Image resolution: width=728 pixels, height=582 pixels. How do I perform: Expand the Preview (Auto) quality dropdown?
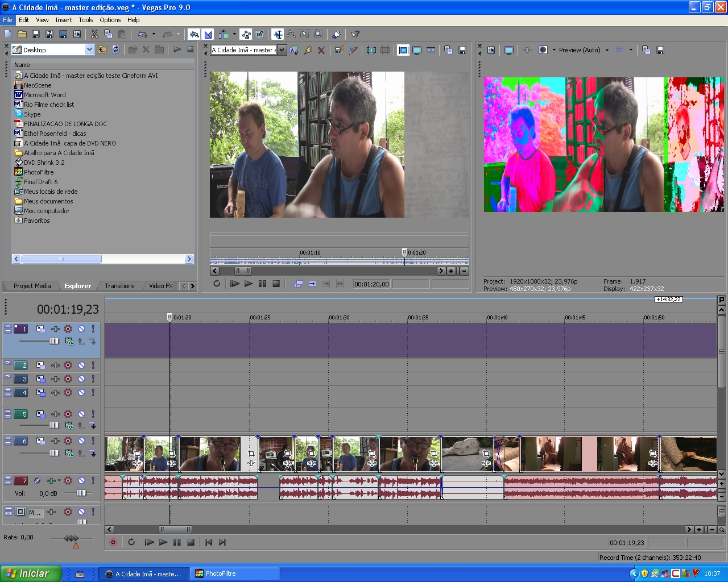607,50
